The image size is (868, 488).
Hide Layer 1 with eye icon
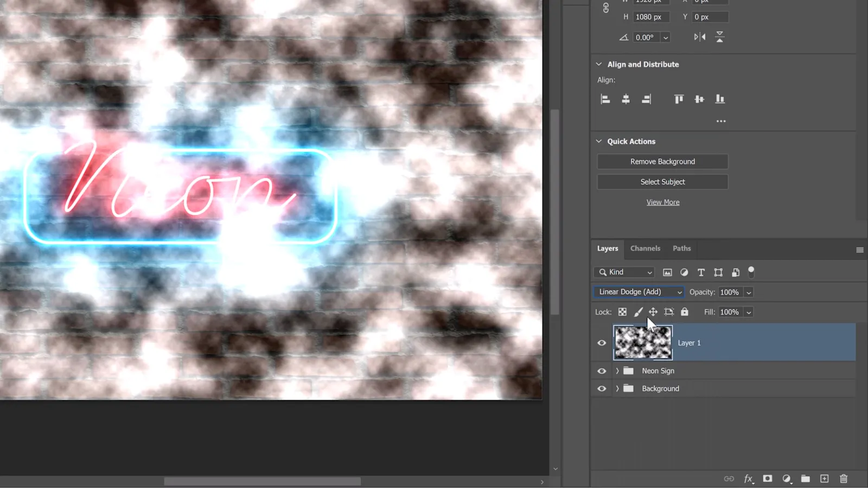pyautogui.click(x=602, y=343)
